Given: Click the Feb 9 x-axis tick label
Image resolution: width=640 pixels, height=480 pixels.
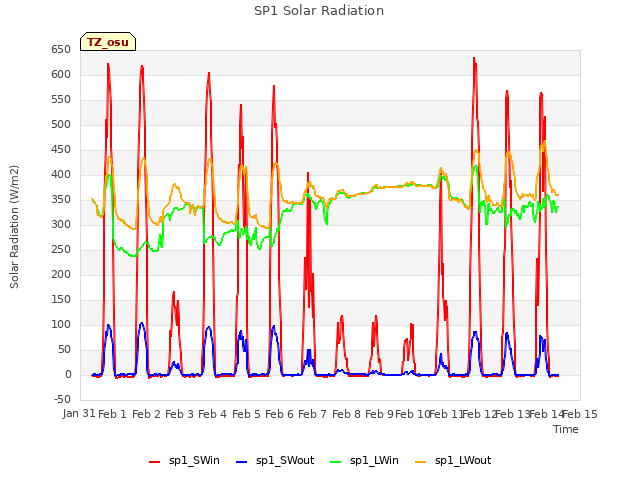Looking at the screenshot, I should [x=379, y=414].
